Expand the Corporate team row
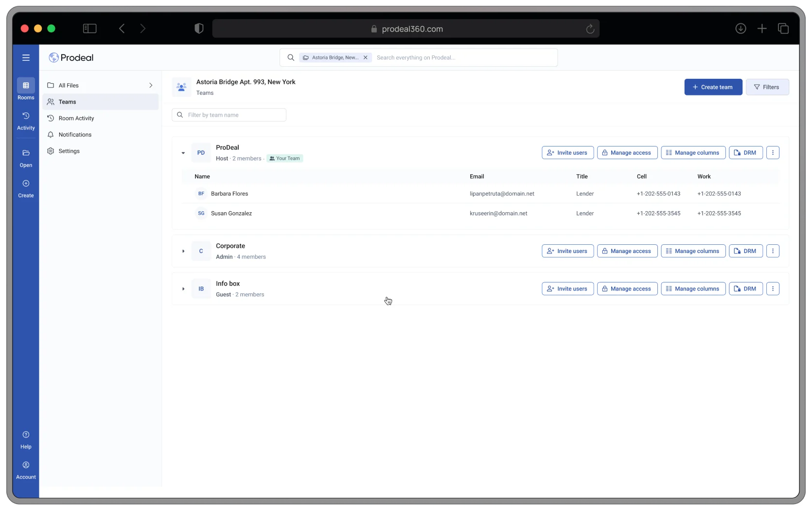 tap(183, 251)
